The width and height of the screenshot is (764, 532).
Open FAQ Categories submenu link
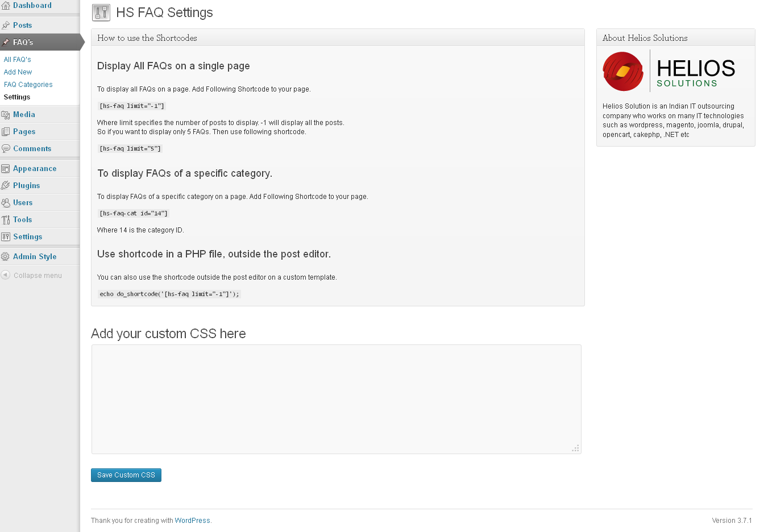tap(28, 85)
